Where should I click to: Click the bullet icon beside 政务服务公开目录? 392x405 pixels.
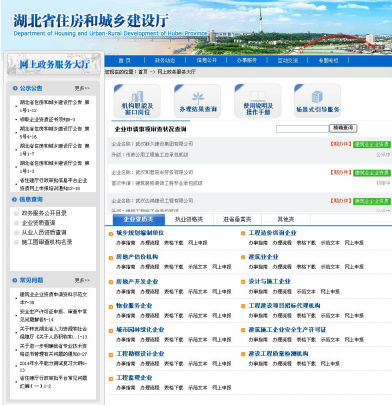(x=16, y=213)
